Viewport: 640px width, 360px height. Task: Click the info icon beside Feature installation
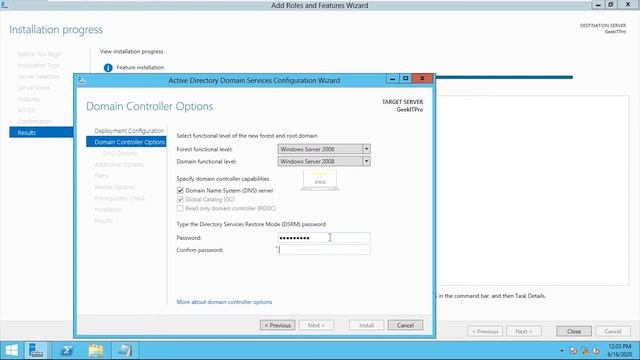coord(108,68)
